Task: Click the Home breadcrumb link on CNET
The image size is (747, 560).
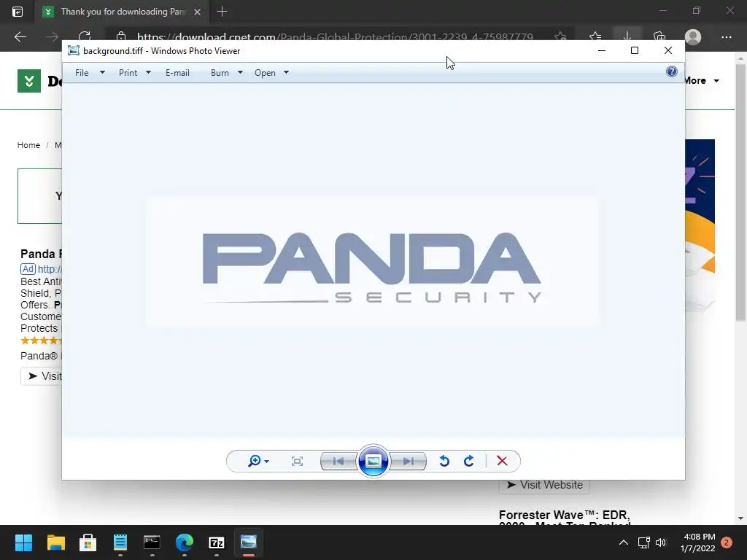Action: coord(28,145)
